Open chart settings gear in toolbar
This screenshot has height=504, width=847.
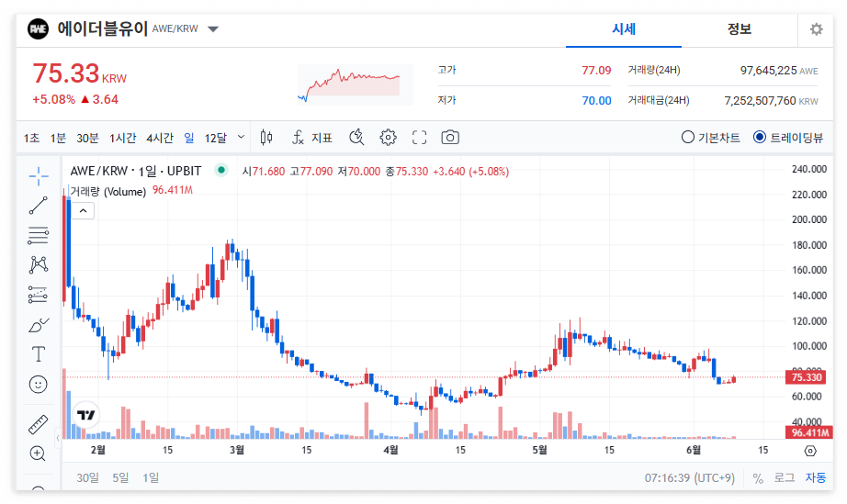click(x=388, y=138)
